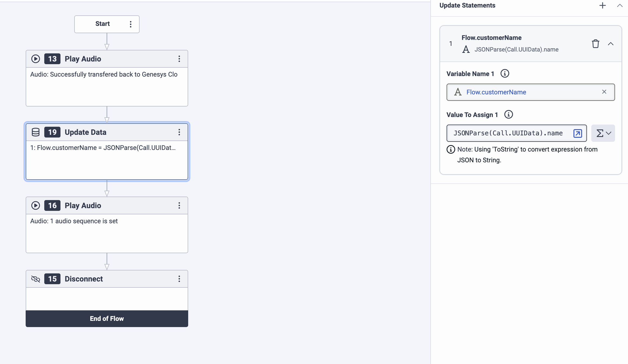Click info icon next to Variable Name 1
Screen dimensions: 628x364
pos(505,74)
